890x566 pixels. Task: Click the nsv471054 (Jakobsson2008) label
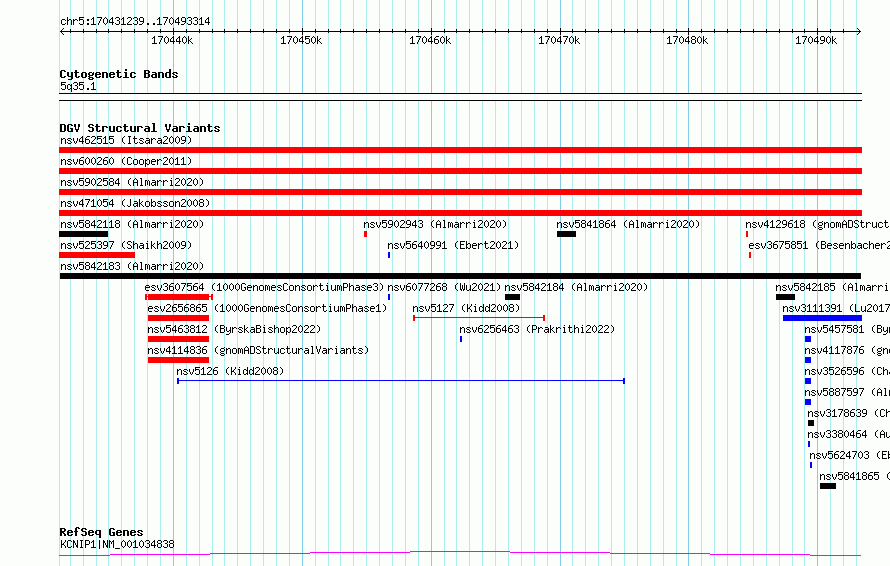click(x=135, y=203)
